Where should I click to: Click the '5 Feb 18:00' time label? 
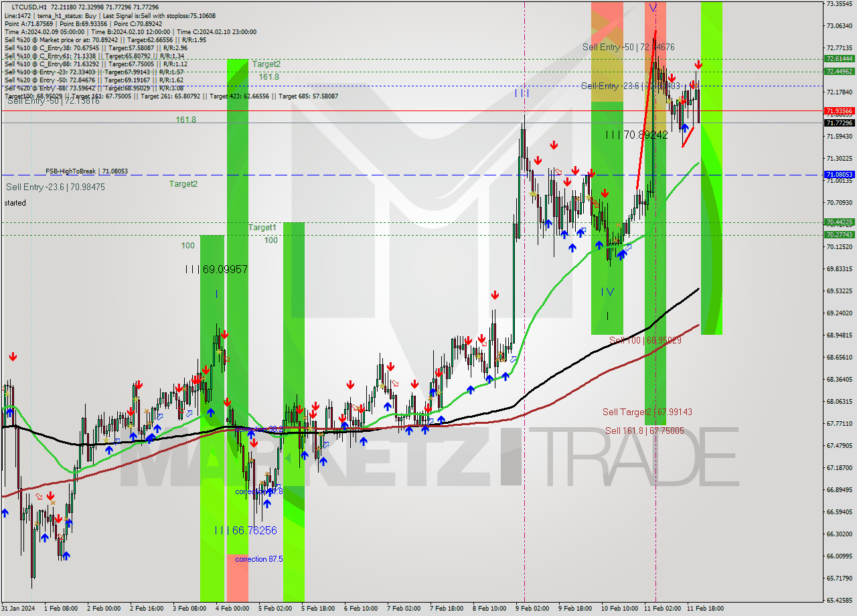click(318, 609)
